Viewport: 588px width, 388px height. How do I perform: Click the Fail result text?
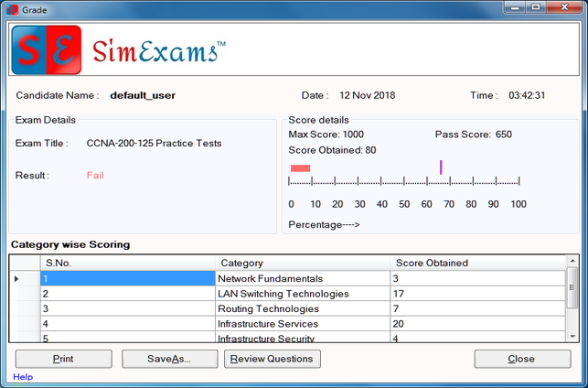[95, 175]
